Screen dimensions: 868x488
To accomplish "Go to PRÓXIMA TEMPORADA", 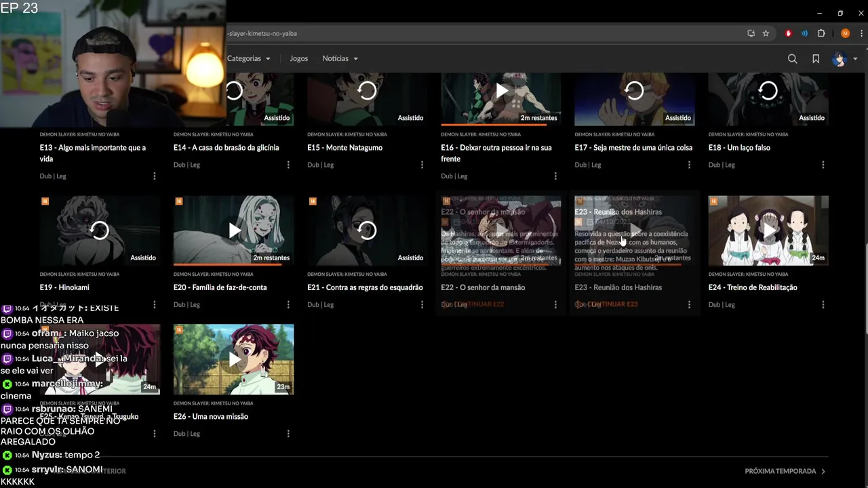I will coord(785,471).
